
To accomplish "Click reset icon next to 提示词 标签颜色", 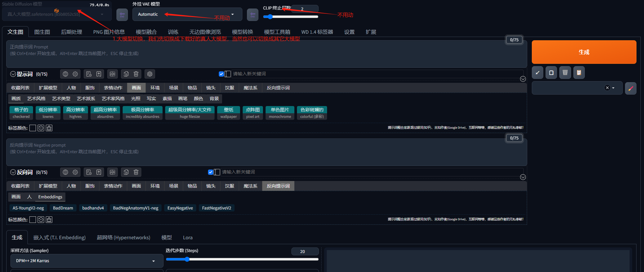I will pyautogui.click(x=41, y=128).
